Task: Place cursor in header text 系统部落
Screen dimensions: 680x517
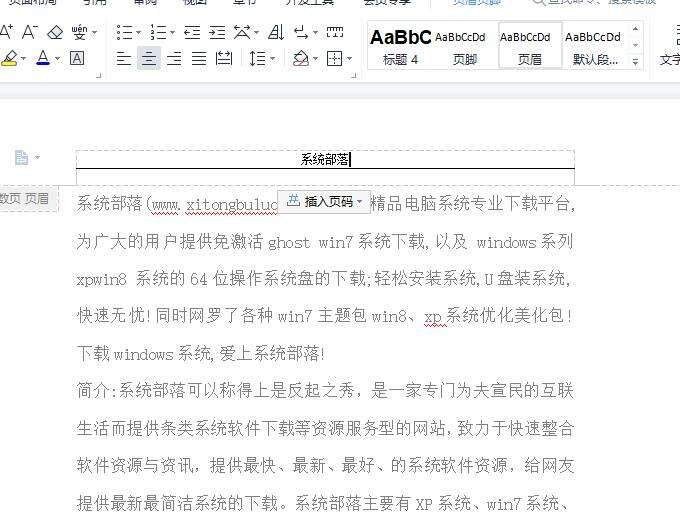Action: pyautogui.click(x=324, y=160)
